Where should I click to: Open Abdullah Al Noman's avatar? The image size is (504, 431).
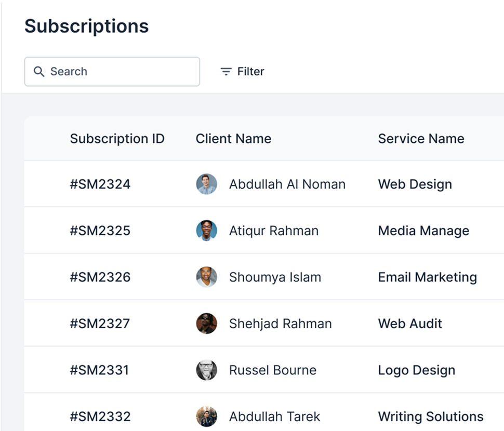(x=207, y=184)
